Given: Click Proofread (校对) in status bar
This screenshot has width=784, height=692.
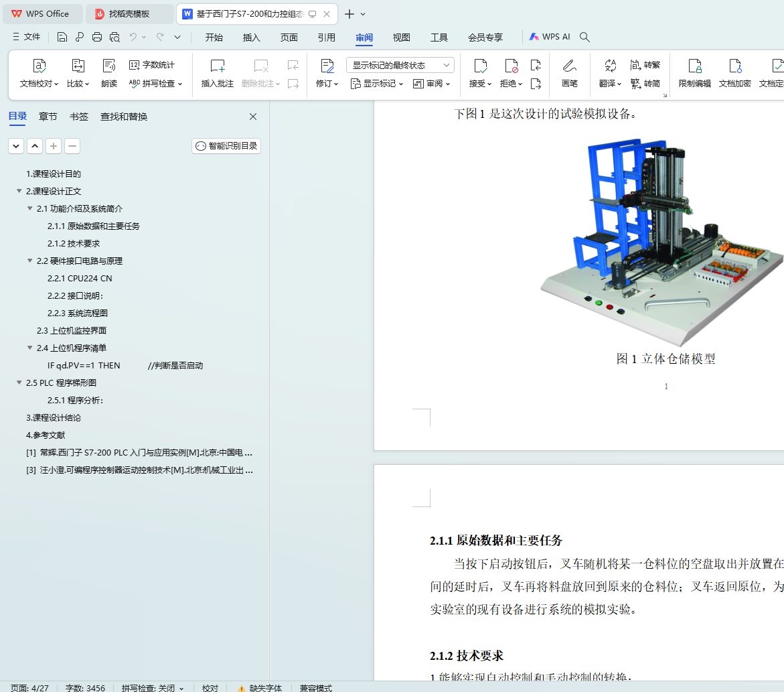Looking at the screenshot, I should pos(210,688).
